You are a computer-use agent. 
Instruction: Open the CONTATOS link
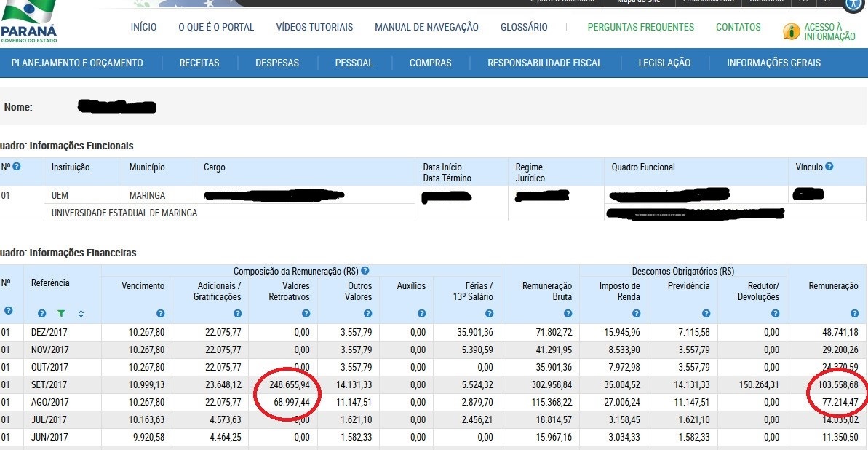click(738, 27)
